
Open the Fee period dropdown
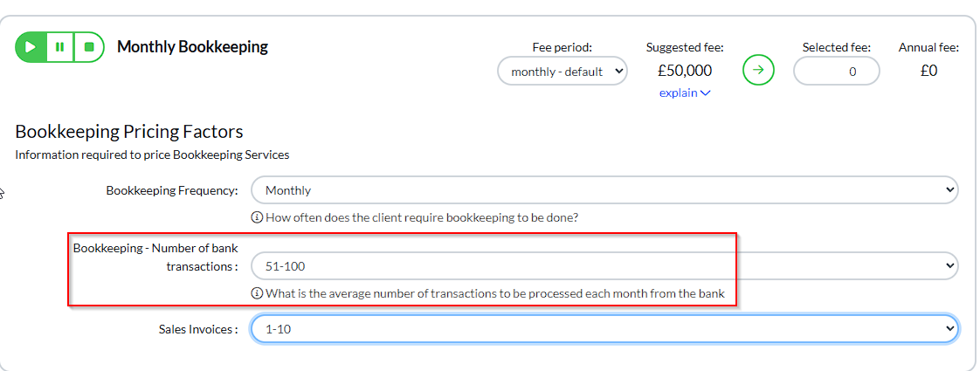pyautogui.click(x=562, y=72)
